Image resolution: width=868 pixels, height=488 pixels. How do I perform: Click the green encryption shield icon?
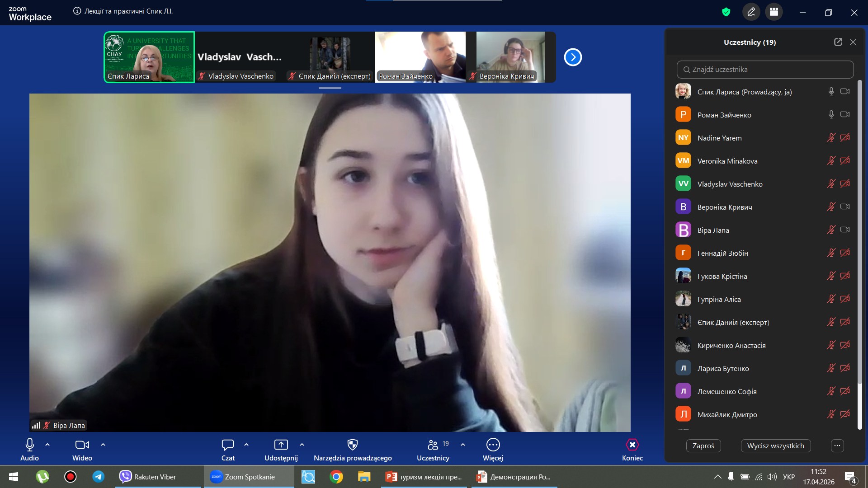726,12
